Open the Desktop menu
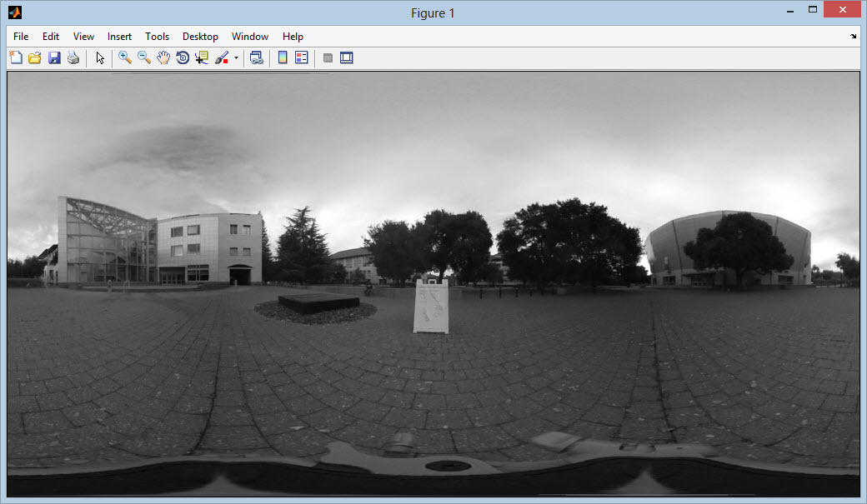Image resolution: width=867 pixels, height=504 pixels. coord(200,37)
